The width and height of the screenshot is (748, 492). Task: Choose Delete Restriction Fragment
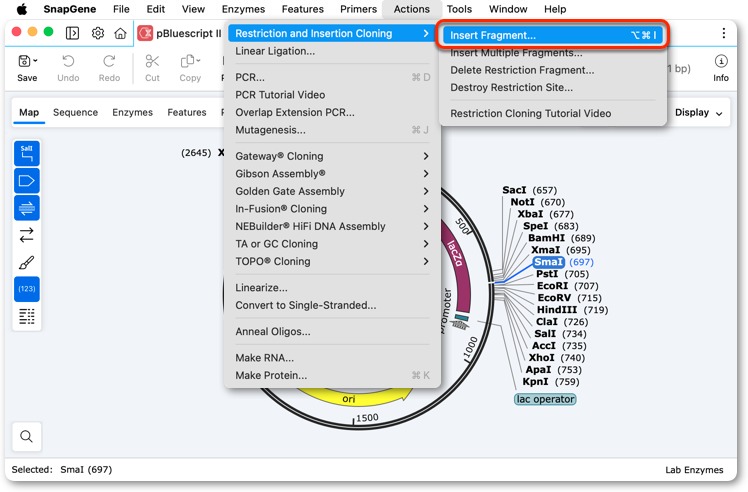[x=552, y=70]
